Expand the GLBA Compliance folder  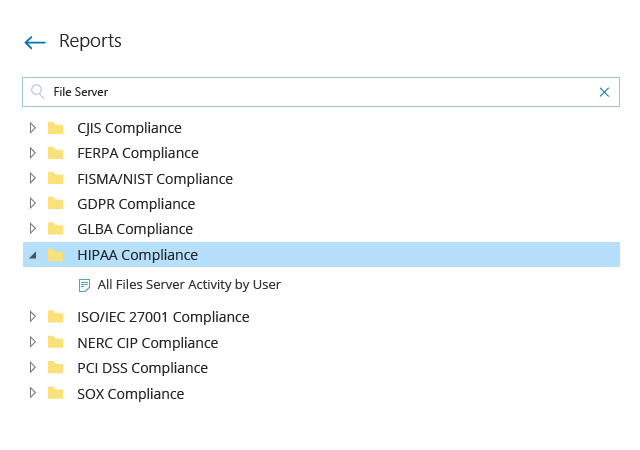(33, 229)
